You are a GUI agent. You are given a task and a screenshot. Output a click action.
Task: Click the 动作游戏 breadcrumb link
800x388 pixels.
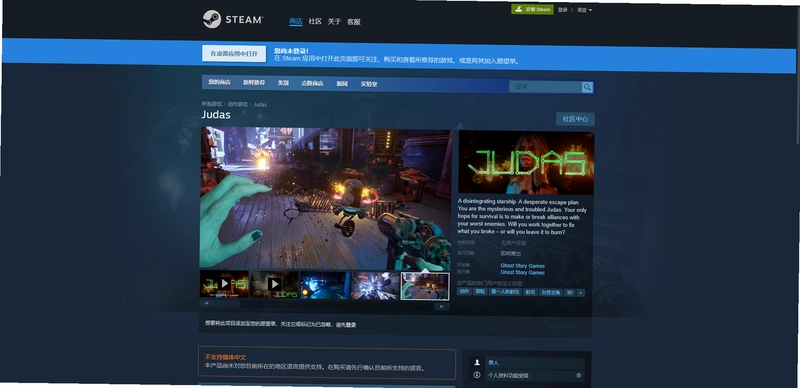coord(237,104)
